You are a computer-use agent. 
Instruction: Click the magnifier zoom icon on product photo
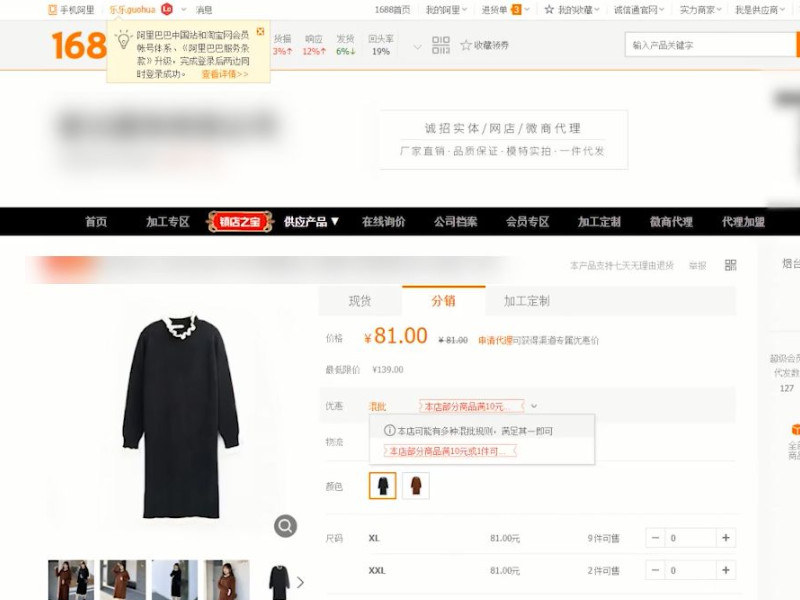click(284, 525)
